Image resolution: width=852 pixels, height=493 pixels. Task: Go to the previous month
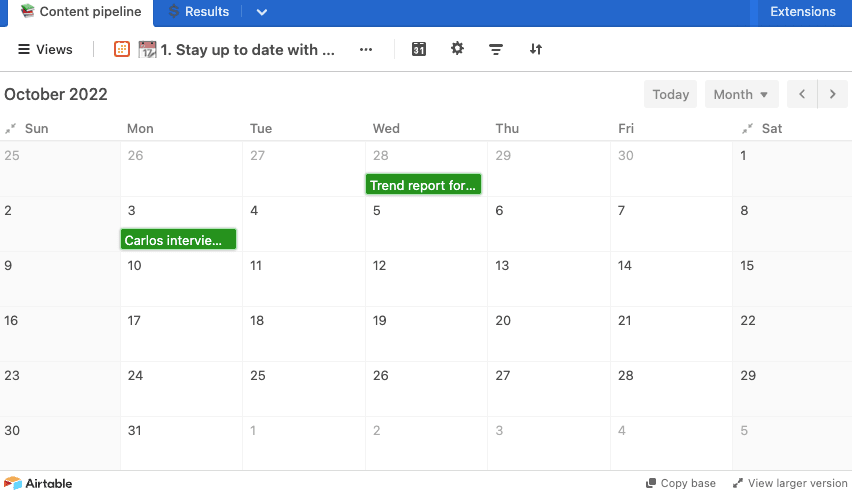point(802,95)
